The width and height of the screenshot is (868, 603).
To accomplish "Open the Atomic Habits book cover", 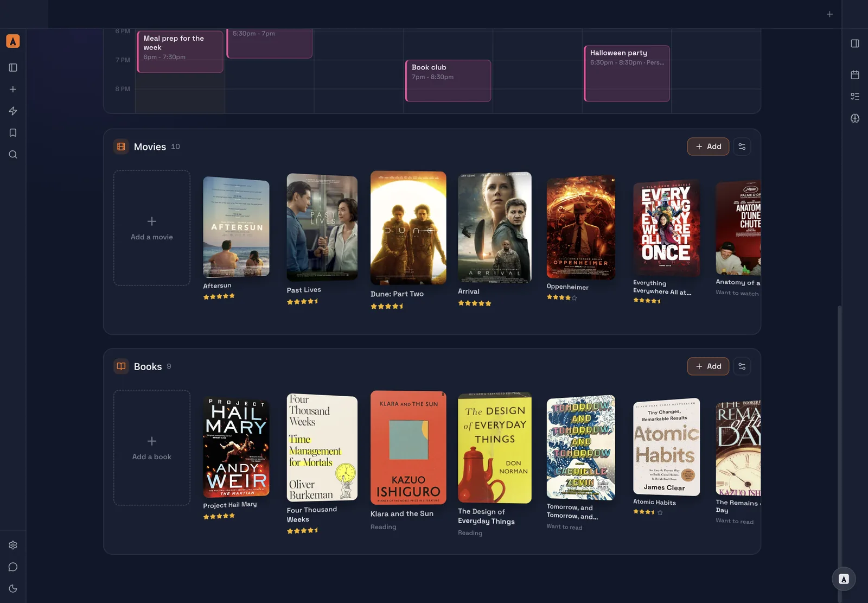I will click(667, 447).
